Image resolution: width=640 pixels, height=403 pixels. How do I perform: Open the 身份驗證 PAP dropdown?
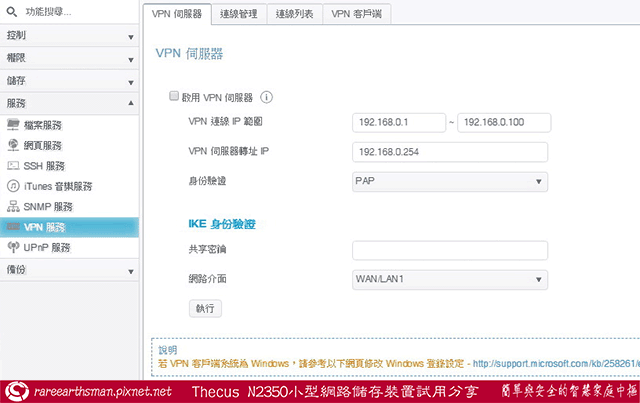tap(450, 181)
